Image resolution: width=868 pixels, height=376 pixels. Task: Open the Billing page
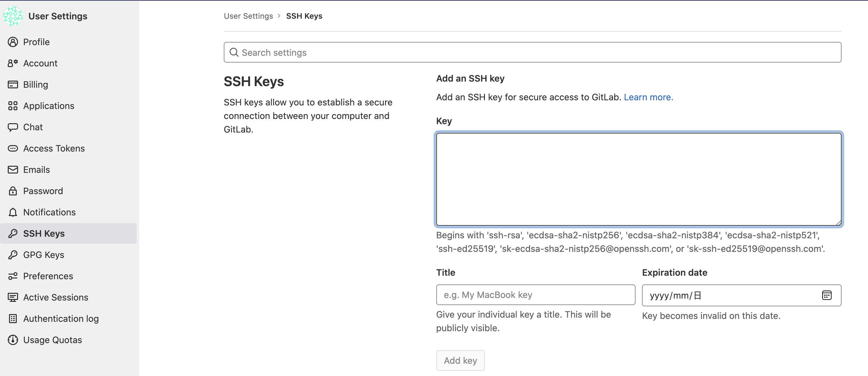point(68,84)
